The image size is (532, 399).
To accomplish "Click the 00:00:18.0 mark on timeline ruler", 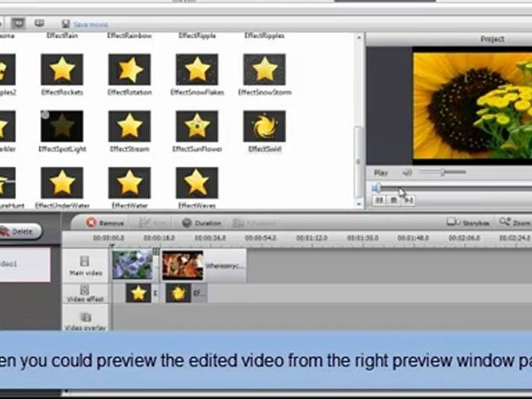I will coord(160,238).
